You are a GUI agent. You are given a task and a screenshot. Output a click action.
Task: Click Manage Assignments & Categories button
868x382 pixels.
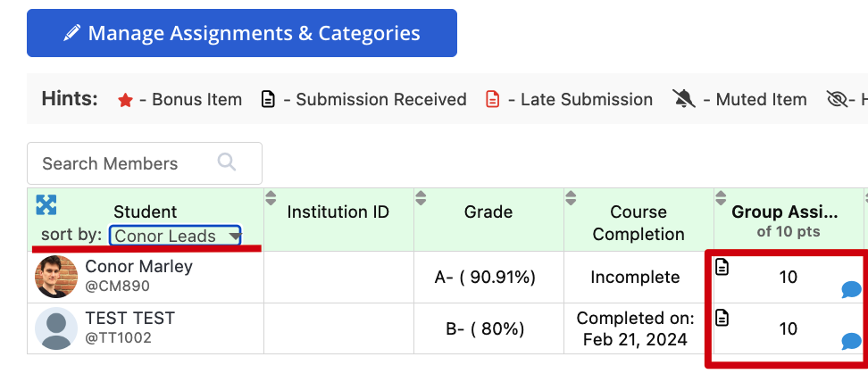pos(242,33)
